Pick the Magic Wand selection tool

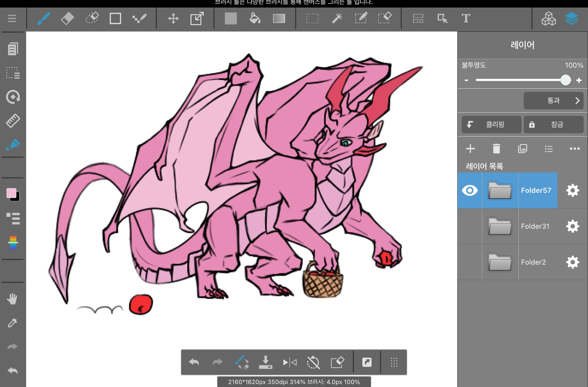point(337,19)
